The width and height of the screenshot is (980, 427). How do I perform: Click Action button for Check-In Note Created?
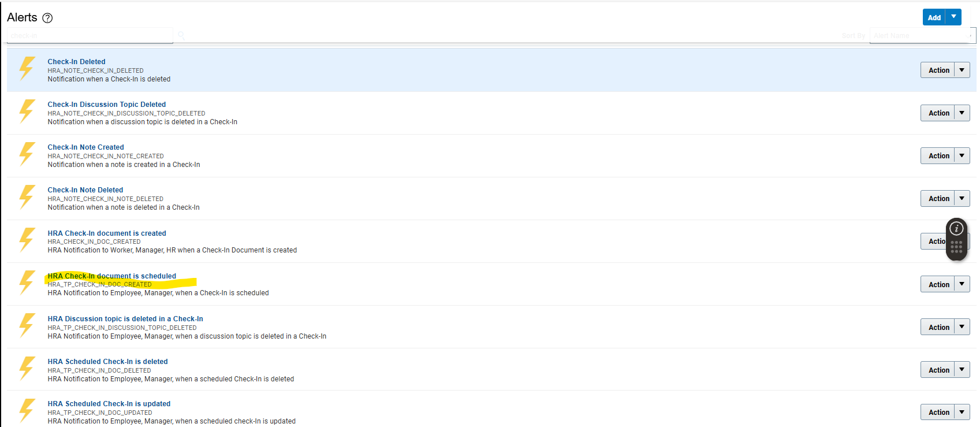pyautogui.click(x=938, y=156)
